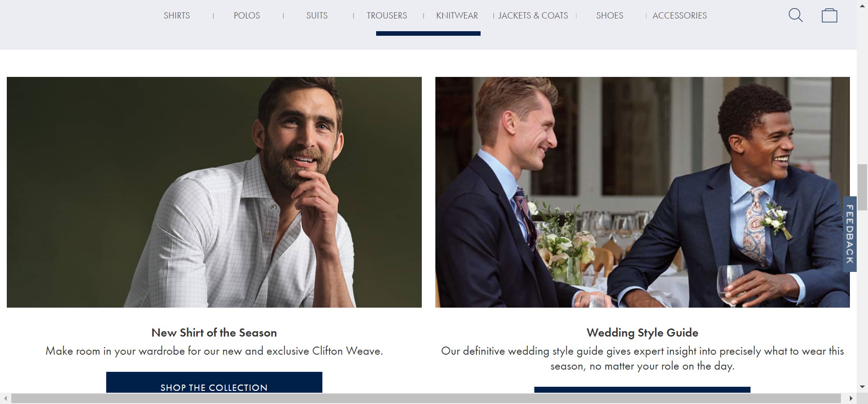868x404 pixels.
Task: Open the Suits menu
Action: [x=317, y=15]
